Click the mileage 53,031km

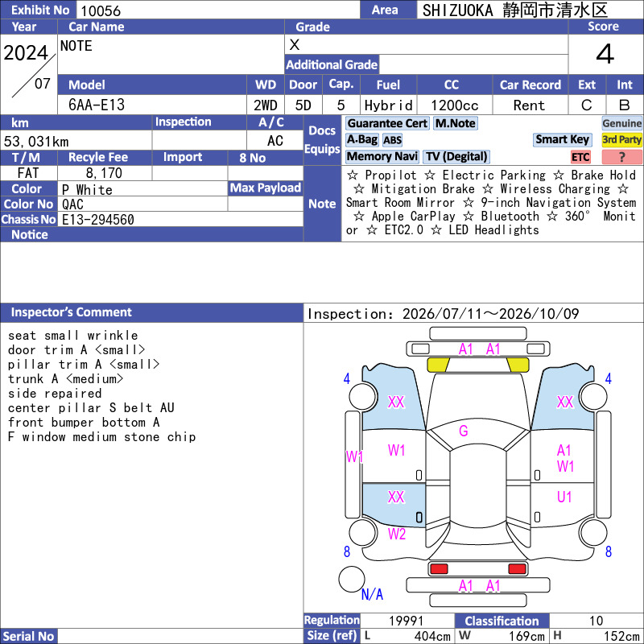36,142
